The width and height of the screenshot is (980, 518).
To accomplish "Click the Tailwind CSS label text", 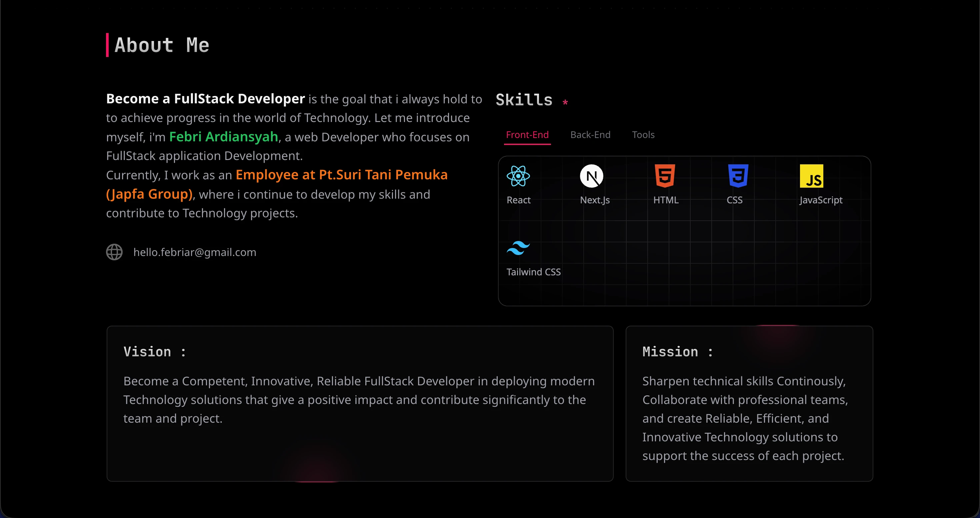I will click(x=533, y=272).
